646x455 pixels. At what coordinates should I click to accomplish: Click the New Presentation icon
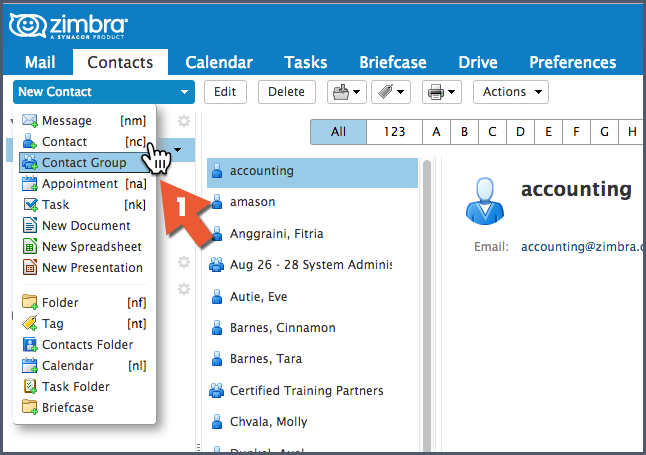[x=30, y=267]
